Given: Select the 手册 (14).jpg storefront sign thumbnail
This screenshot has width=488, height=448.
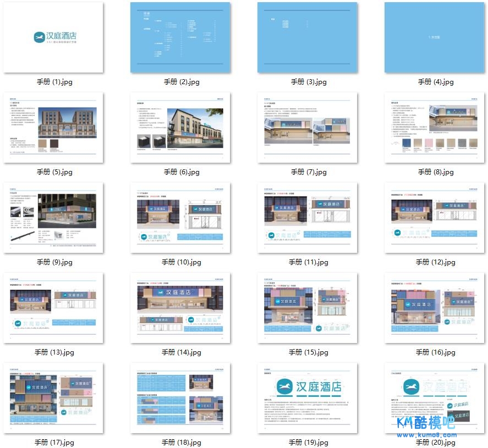Looking at the screenshot, I should [x=180, y=308].
